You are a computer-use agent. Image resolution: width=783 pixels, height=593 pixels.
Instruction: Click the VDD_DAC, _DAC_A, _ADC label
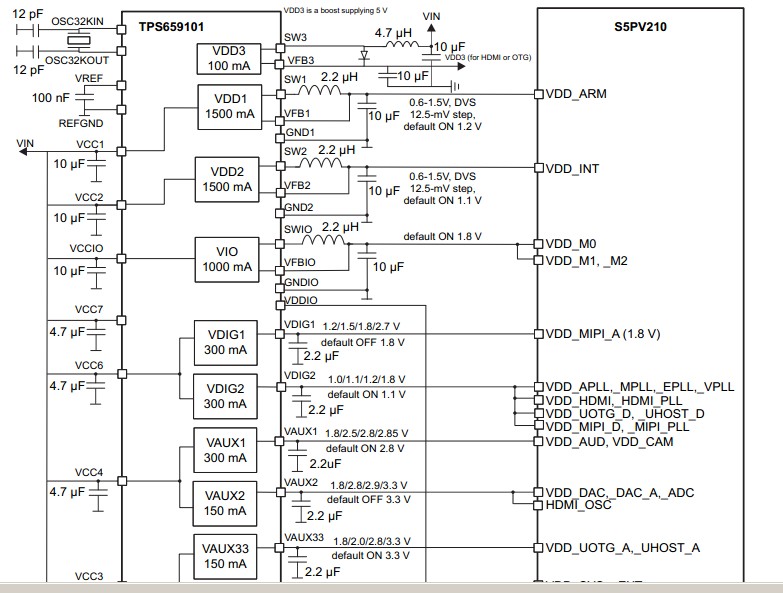click(620, 493)
